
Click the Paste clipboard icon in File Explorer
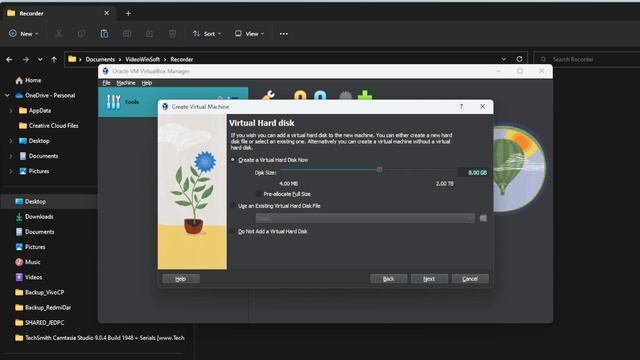(104, 33)
